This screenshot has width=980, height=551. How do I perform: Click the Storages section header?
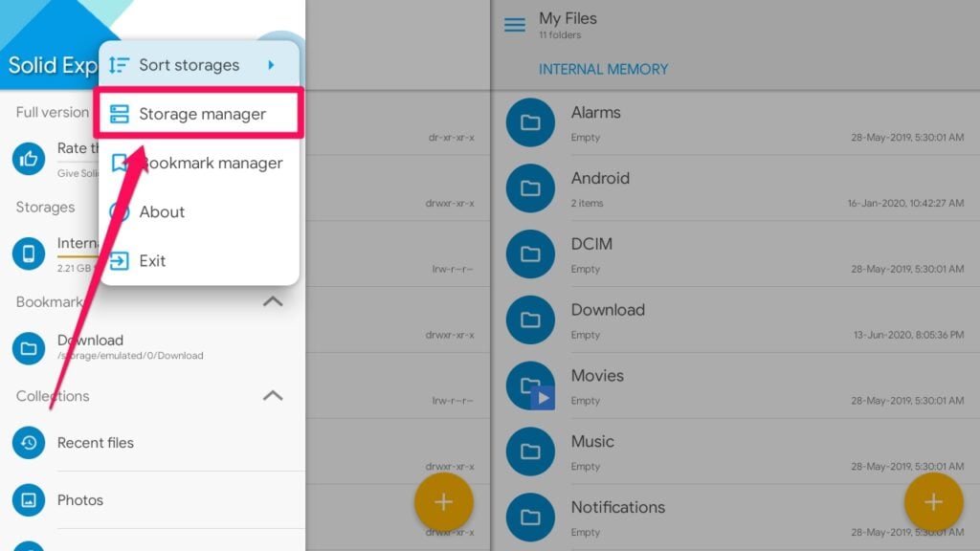45,208
